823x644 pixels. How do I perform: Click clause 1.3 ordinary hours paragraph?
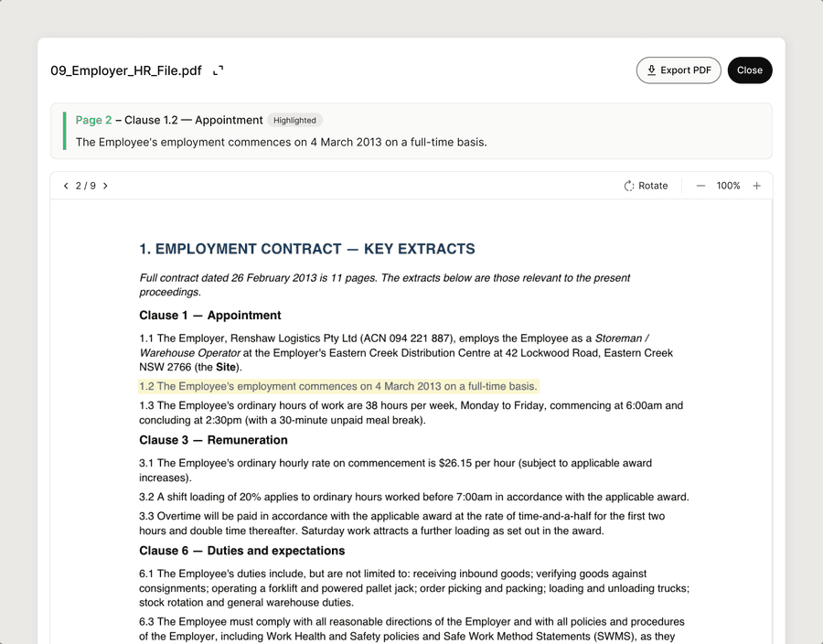pos(411,413)
